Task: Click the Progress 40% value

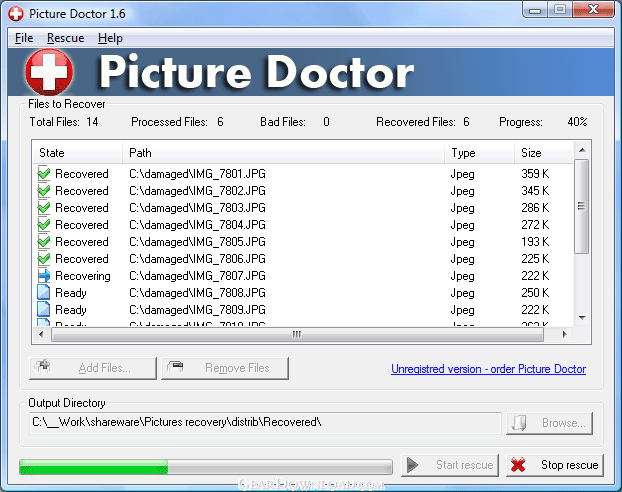Action: pyautogui.click(x=577, y=122)
